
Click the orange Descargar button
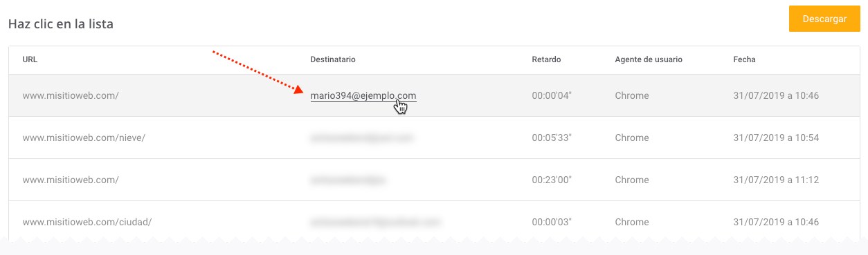click(824, 19)
